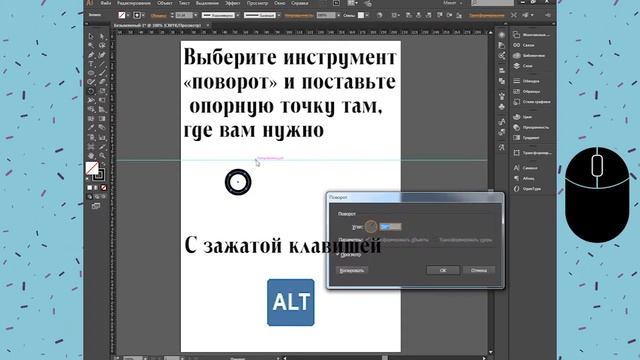
Task: Click the Угол angle input field
Action: (x=391, y=227)
